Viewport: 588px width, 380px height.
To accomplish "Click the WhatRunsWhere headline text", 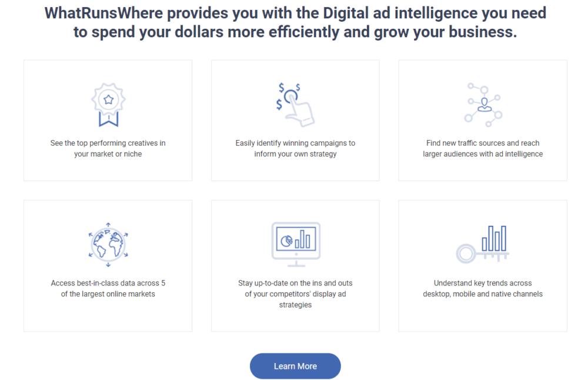I will 295,22.
